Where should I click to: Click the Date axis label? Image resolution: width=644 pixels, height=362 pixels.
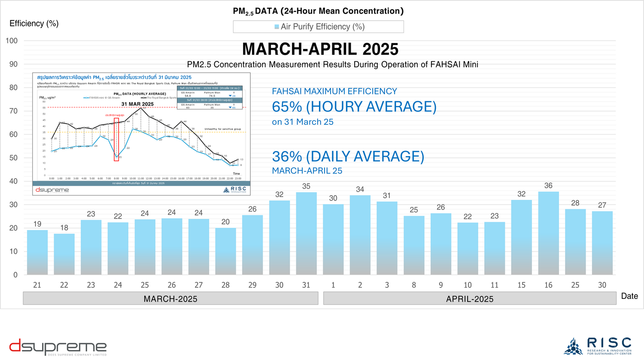click(629, 296)
